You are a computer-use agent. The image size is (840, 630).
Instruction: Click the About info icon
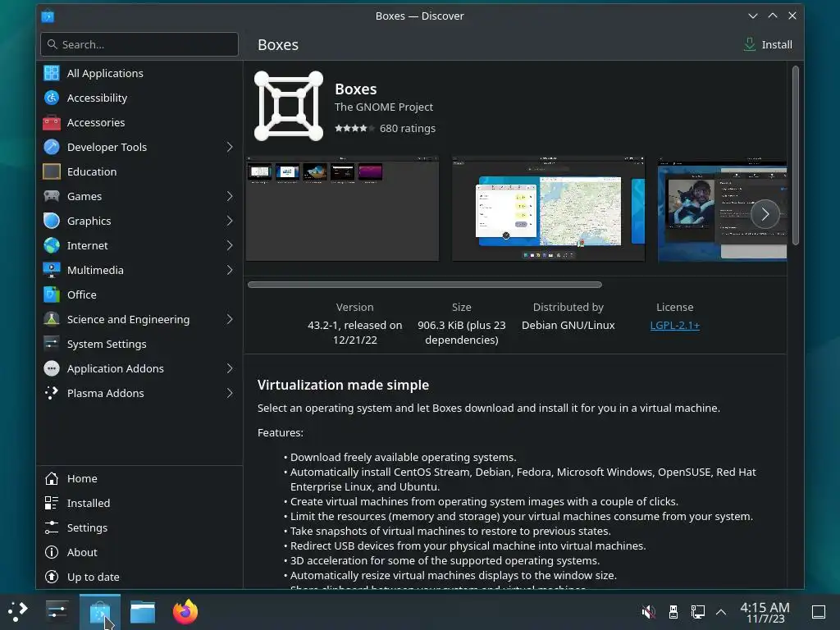point(52,552)
